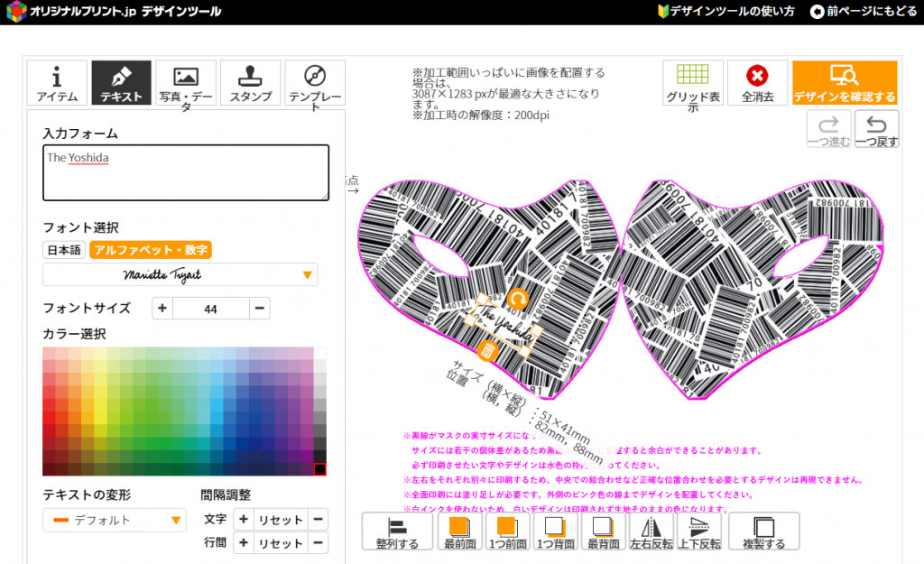Open デザインツールの使い方 guide link
The width and height of the screenshot is (924, 564).
pos(726,11)
